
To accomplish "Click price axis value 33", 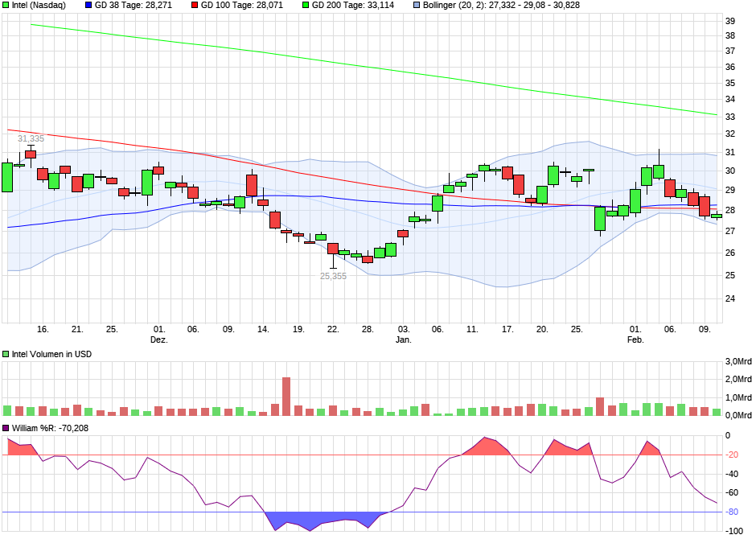I will (730, 117).
